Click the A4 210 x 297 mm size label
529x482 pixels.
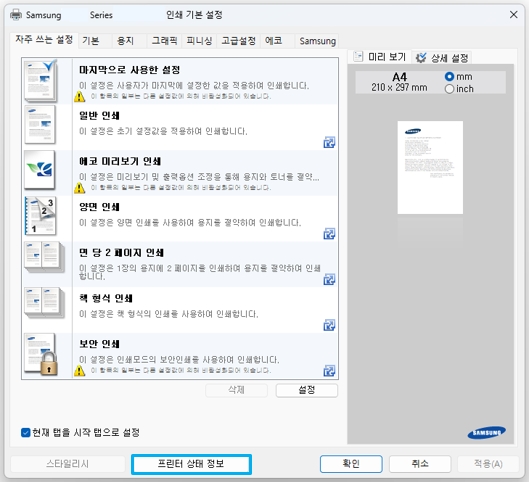[399, 82]
